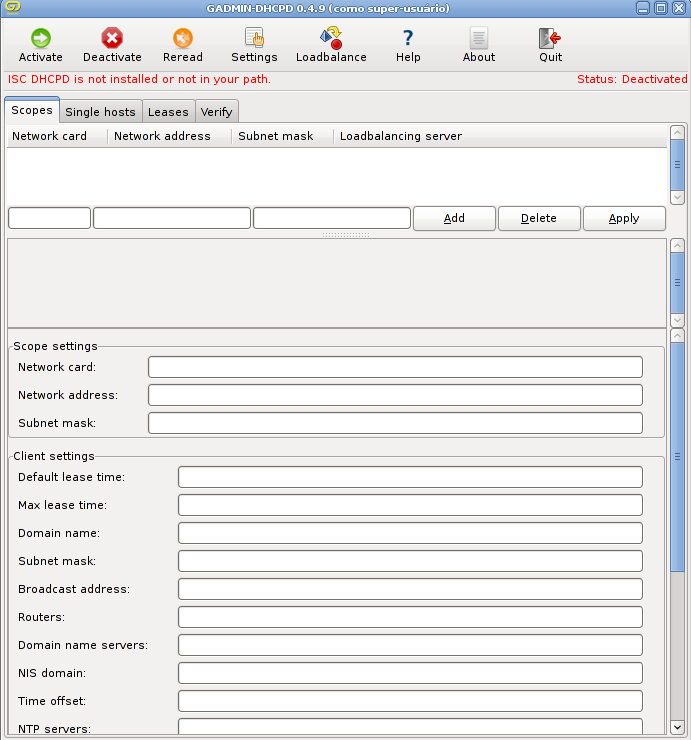The height and width of the screenshot is (740, 691).
Task: Sort by Network card column header
Action: pos(57,136)
